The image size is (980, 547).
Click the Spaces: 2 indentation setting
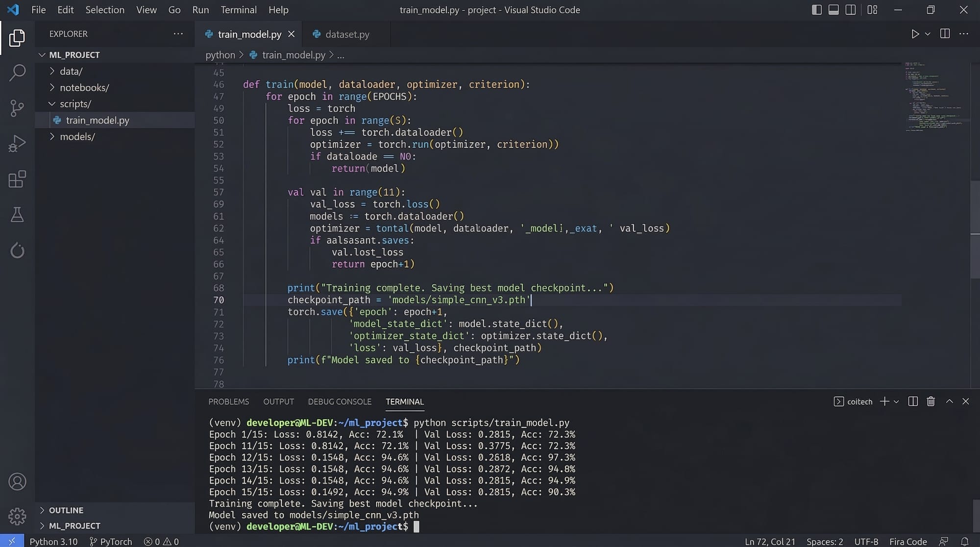pyautogui.click(x=825, y=541)
